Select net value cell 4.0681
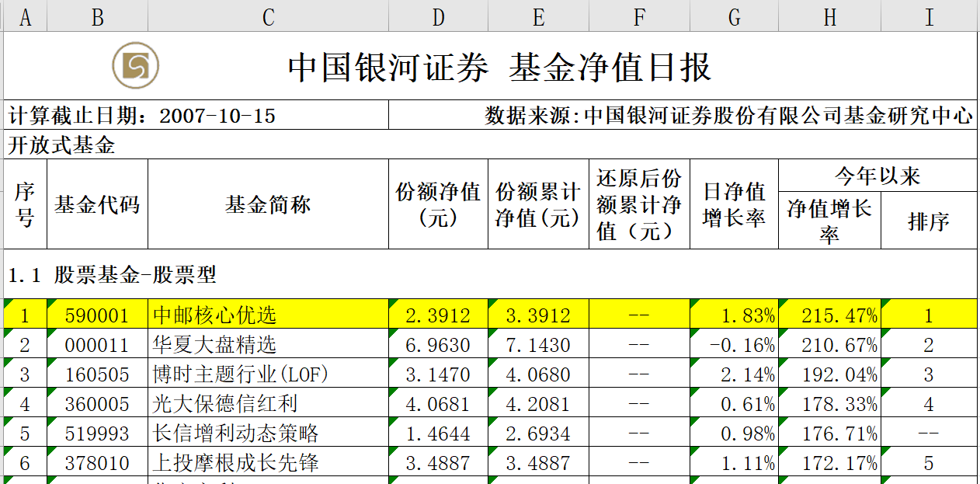This screenshot has height=484, width=980. tap(438, 403)
